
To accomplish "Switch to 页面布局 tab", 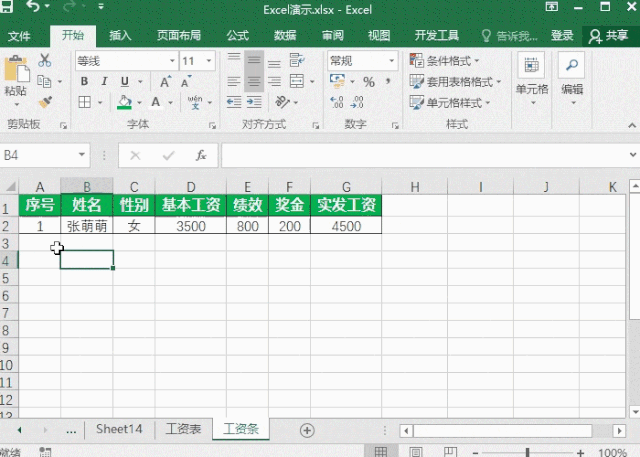I will point(179,36).
